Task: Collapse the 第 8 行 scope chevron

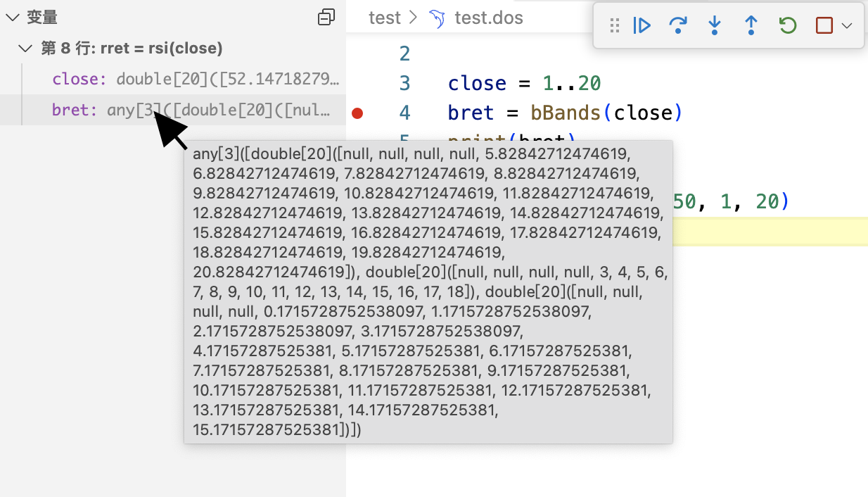Action: (x=27, y=49)
